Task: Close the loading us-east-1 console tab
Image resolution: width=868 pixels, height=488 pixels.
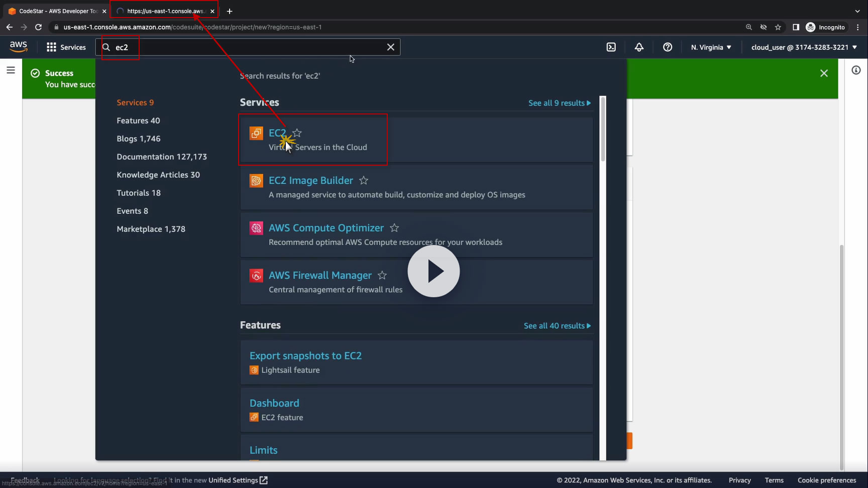Action: tap(212, 11)
